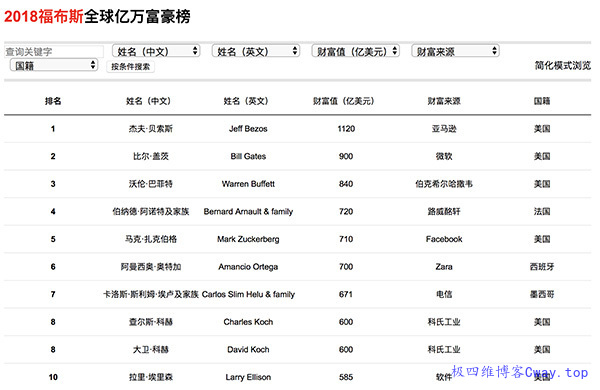
Task: Click the Zara wealth source cell
Action: tap(444, 267)
